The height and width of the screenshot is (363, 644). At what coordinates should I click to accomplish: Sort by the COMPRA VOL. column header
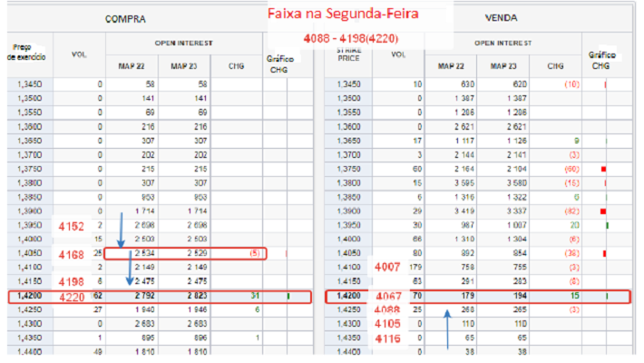coord(78,54)
